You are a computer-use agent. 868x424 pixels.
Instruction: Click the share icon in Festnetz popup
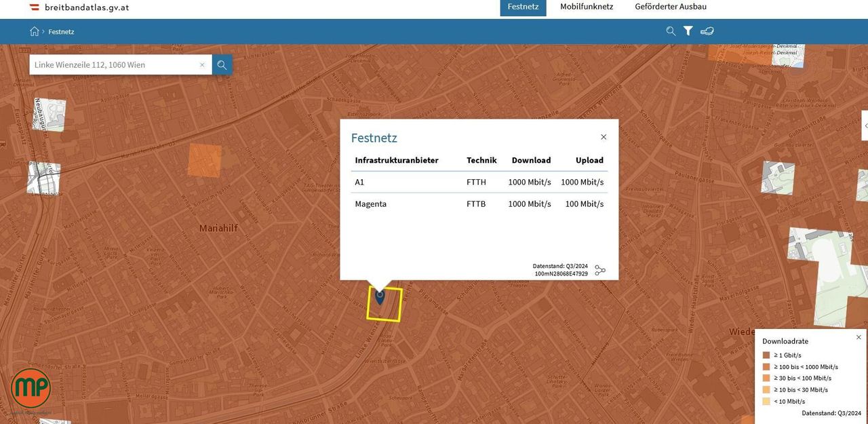tap(600, 271)
